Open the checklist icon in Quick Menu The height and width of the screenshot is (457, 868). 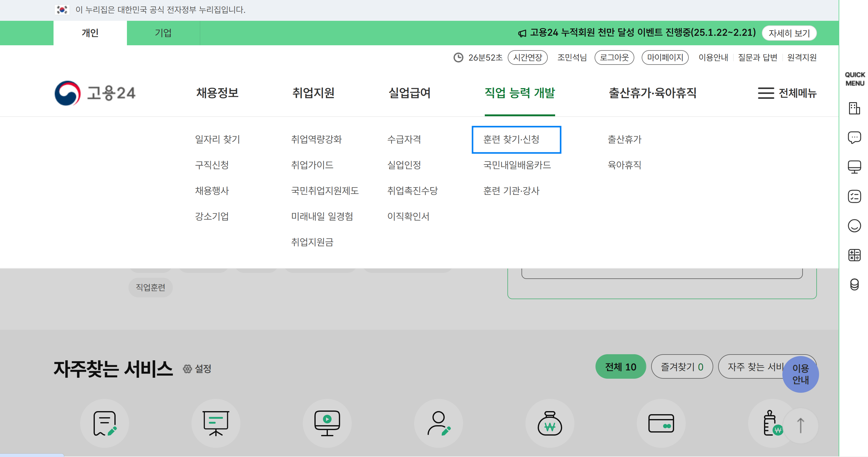854,196
